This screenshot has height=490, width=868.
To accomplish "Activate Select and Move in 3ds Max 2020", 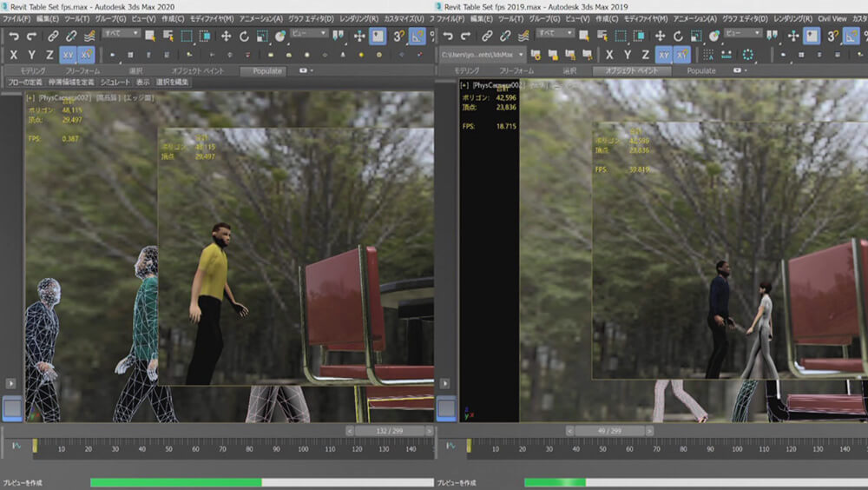I will 226,36.
